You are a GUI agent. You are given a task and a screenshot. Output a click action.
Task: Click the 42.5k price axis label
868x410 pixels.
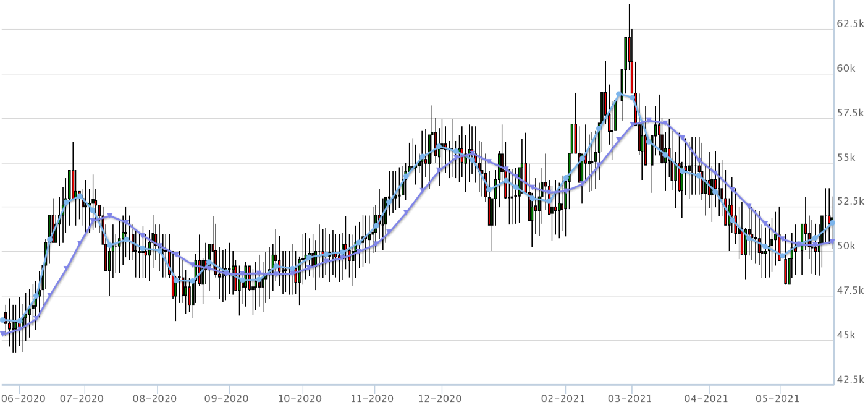(851, 378)
